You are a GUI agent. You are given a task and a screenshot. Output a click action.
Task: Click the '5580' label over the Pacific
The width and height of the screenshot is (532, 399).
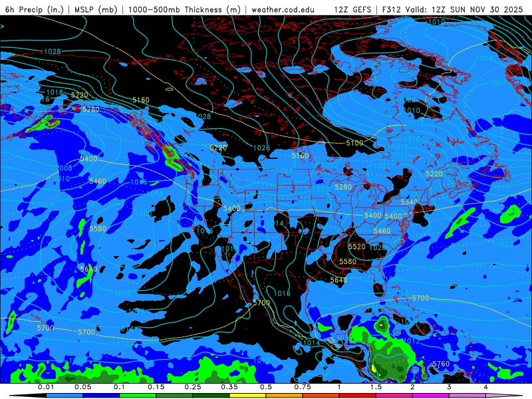tap(98, 229)
